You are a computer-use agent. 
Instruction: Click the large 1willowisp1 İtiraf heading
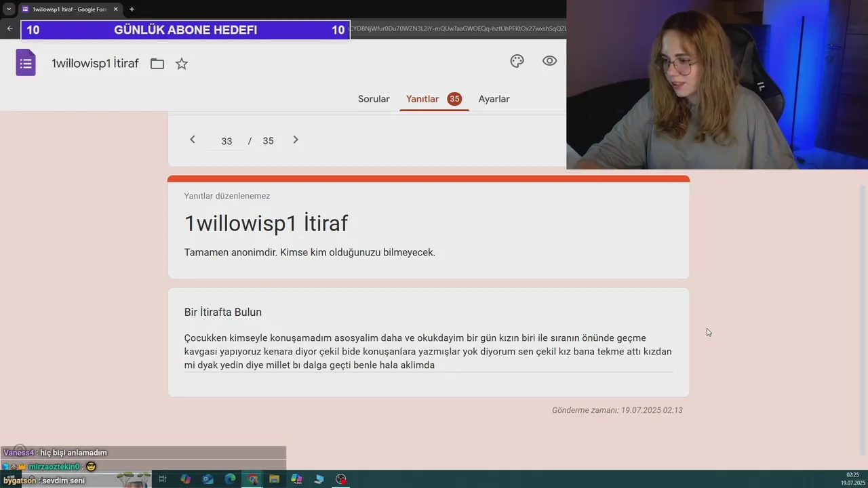point(266,224)
